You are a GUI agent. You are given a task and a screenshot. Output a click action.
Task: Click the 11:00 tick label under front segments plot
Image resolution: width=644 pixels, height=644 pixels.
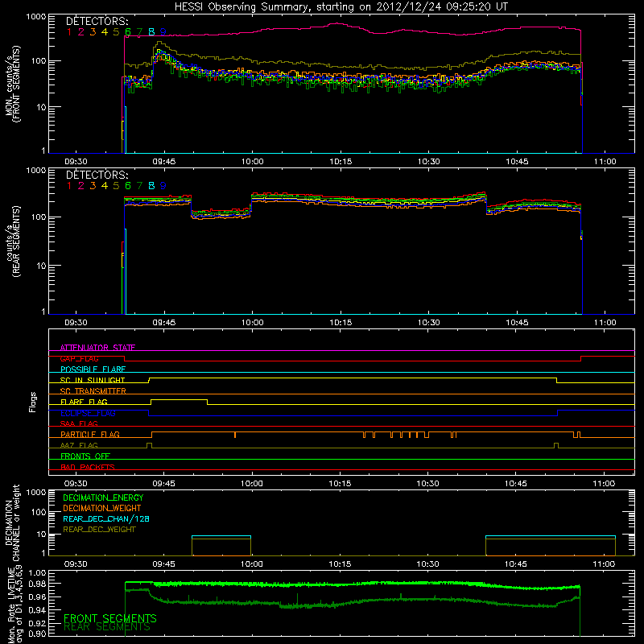(x=605, y=162)
